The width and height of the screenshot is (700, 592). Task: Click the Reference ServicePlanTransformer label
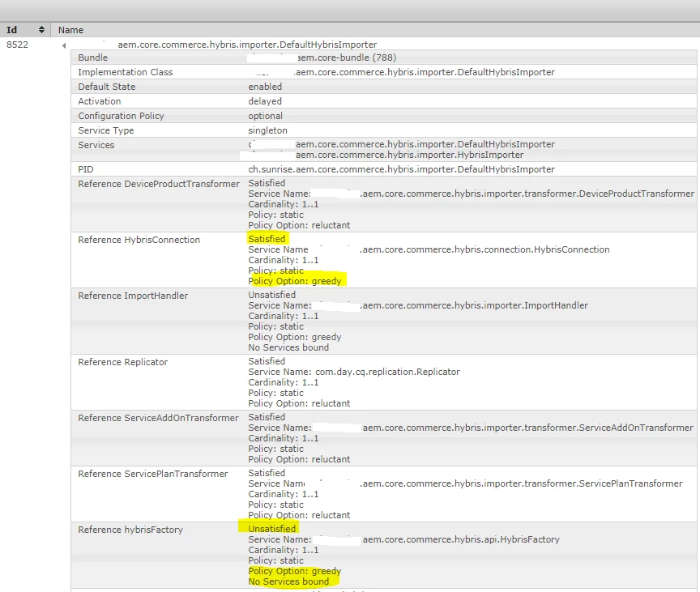(x=152, y=474)
